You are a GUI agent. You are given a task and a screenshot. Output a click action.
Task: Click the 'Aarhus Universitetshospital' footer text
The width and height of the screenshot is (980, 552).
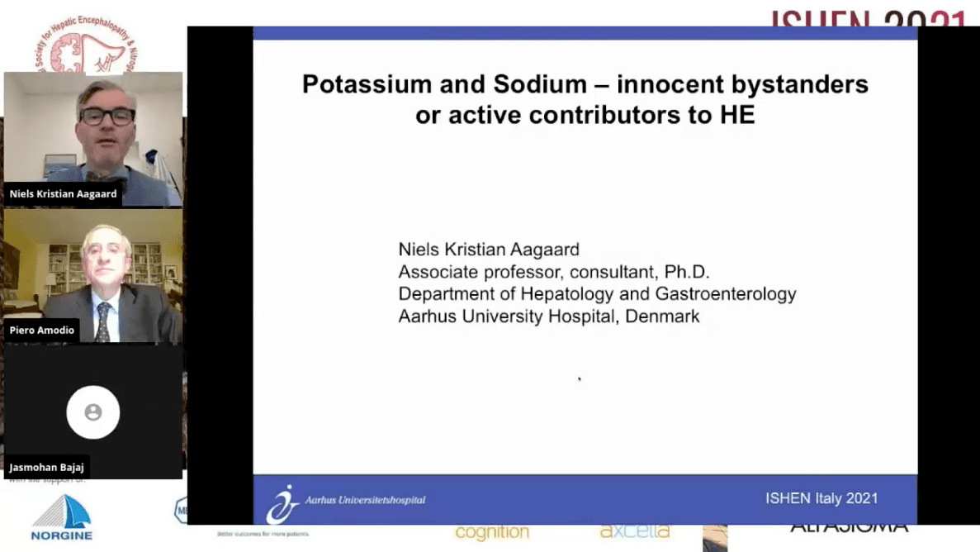click(x=365, y=500)
